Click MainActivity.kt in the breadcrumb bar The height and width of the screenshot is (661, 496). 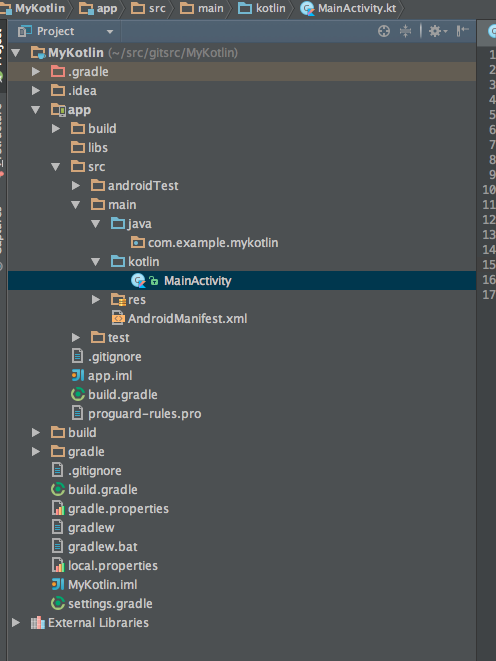pos(357,8)
